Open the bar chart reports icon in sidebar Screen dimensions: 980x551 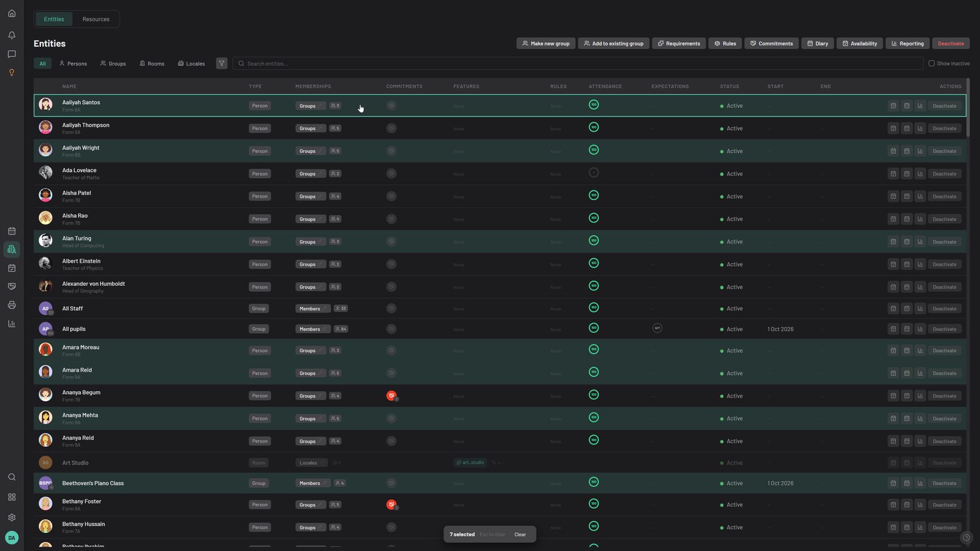12,323
